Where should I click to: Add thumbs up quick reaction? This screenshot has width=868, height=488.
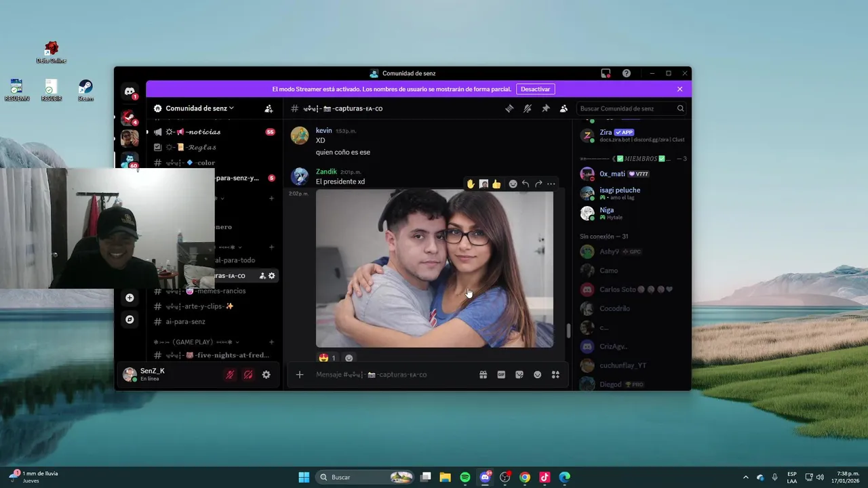pos(496,184)
